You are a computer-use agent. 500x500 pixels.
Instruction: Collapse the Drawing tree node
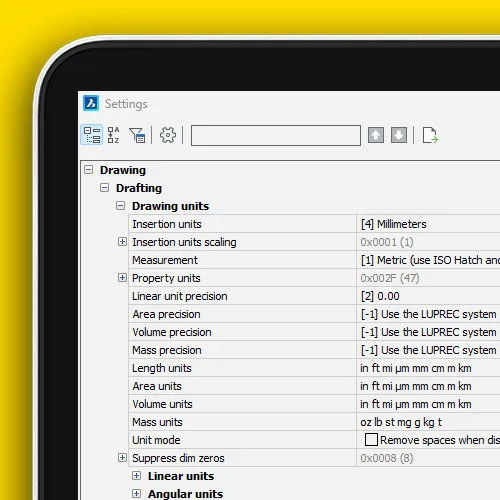88,170
